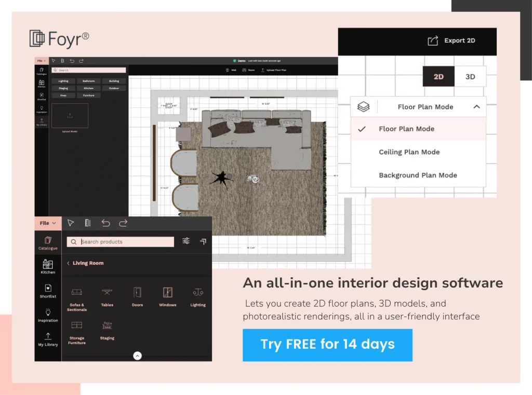Click the corner collapse icon beside filter
Image resolution: width=532 pixels, height=395 pixels.
203,241
